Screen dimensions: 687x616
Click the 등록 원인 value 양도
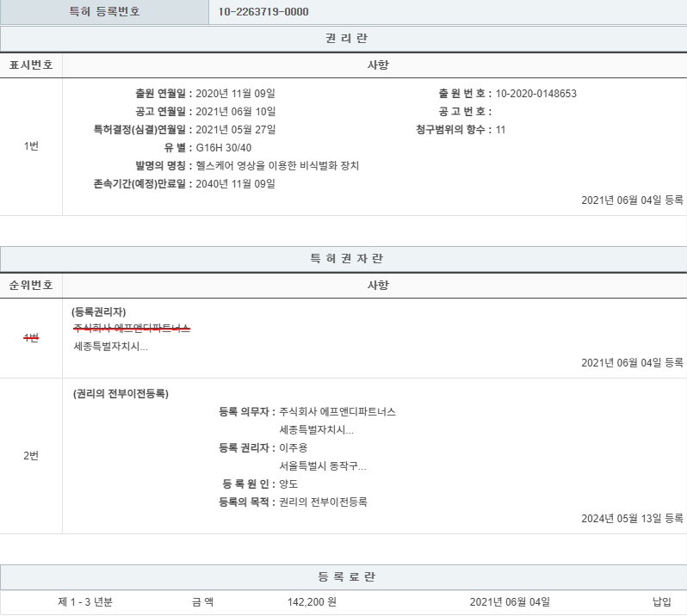coord(289,484)
